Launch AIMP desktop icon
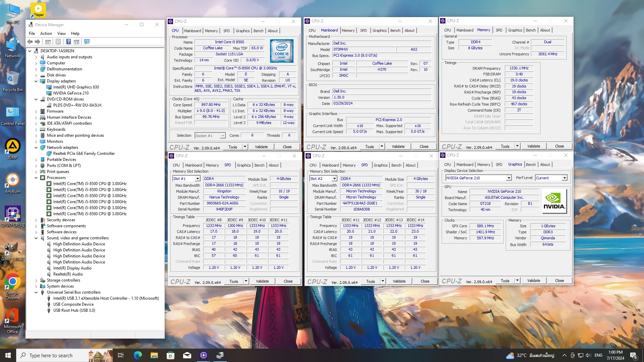The image size is (644, 362). point(13,149)
